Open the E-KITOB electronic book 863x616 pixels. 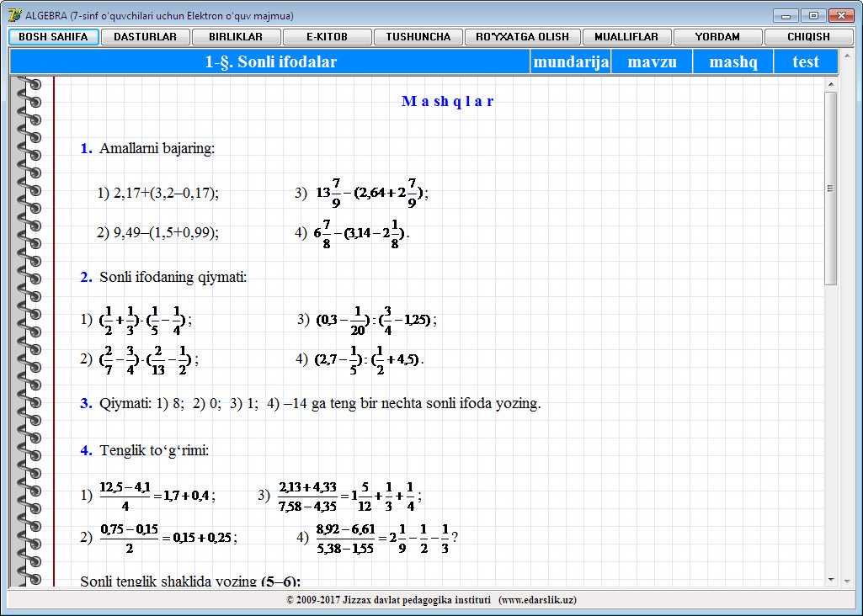point(328,37)
